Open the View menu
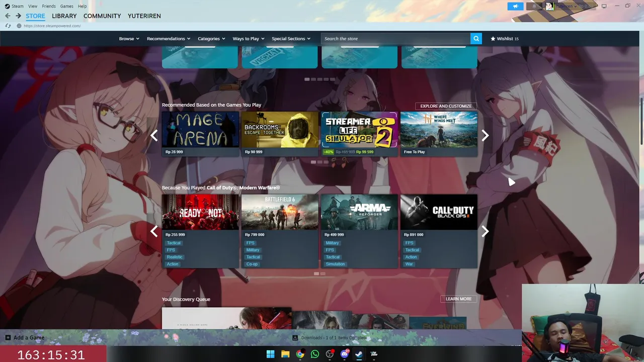This screenshot has height=362, width=644. [33, 6]
